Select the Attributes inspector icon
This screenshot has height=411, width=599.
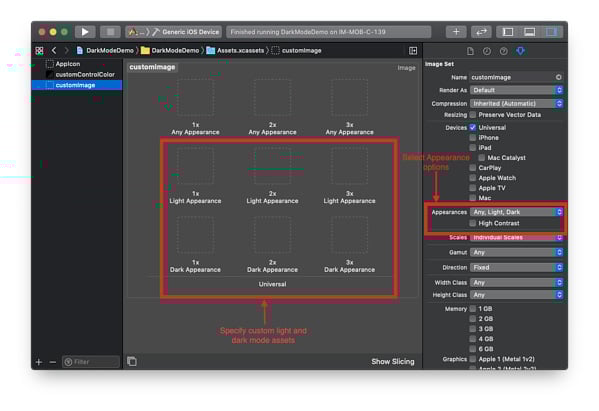520,51
